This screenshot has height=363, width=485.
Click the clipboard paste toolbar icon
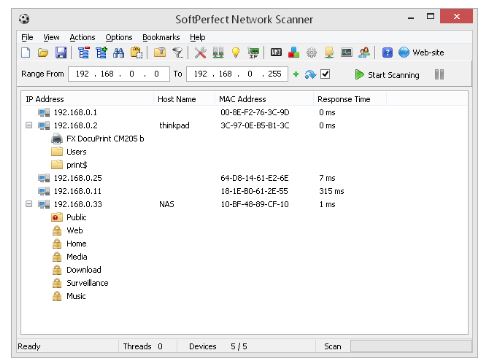[x=136, y=53]
